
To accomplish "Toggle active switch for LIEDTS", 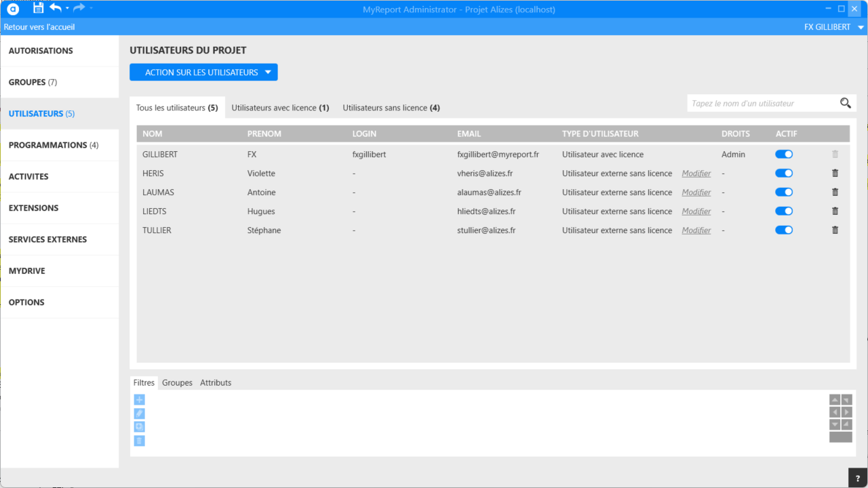I will click(x=784, y=211).
